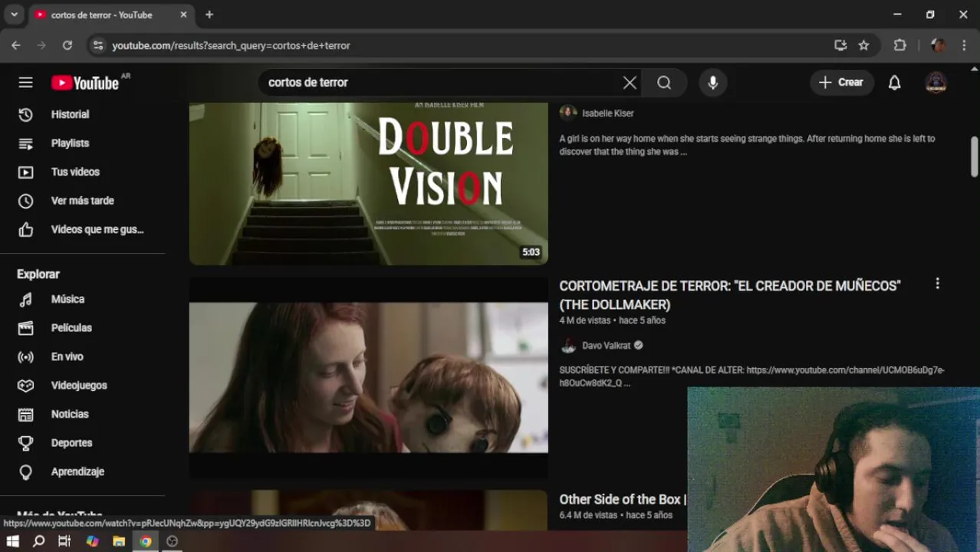The width and height of the screenshot is (980, 552).
Task: Open File Explorer from the taskbar
Action: pos(119,541)
